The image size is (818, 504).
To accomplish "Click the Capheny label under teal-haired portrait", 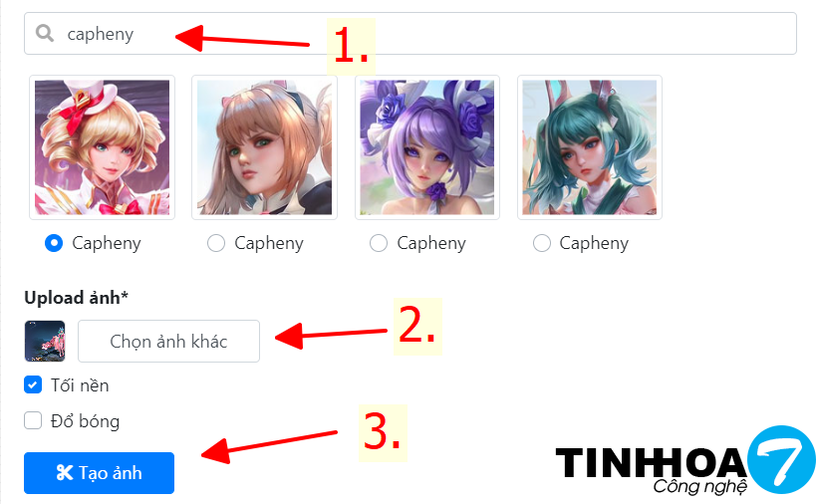I will 594,244.
